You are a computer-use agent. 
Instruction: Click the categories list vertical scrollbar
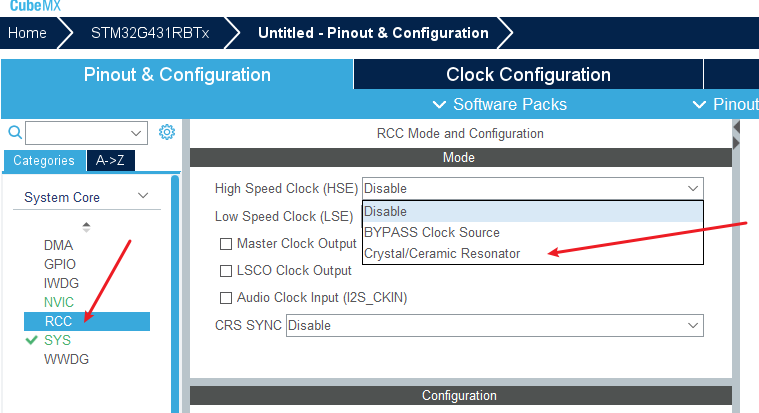click(x=175, y=294)
